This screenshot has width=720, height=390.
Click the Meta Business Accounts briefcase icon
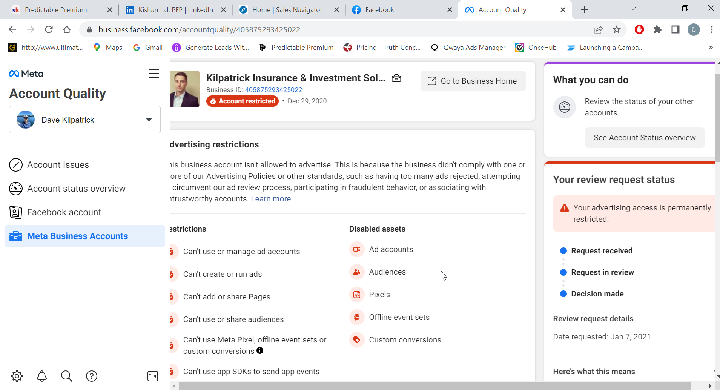pyautogui.click(x=16, y=236)
